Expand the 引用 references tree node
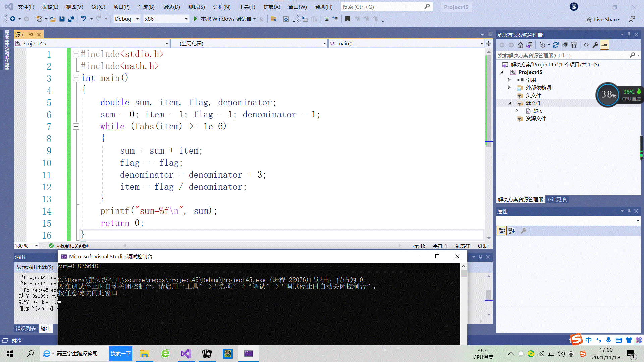This screenshot has width=644, height=362. pyautogui.click(x=509, y=80)
